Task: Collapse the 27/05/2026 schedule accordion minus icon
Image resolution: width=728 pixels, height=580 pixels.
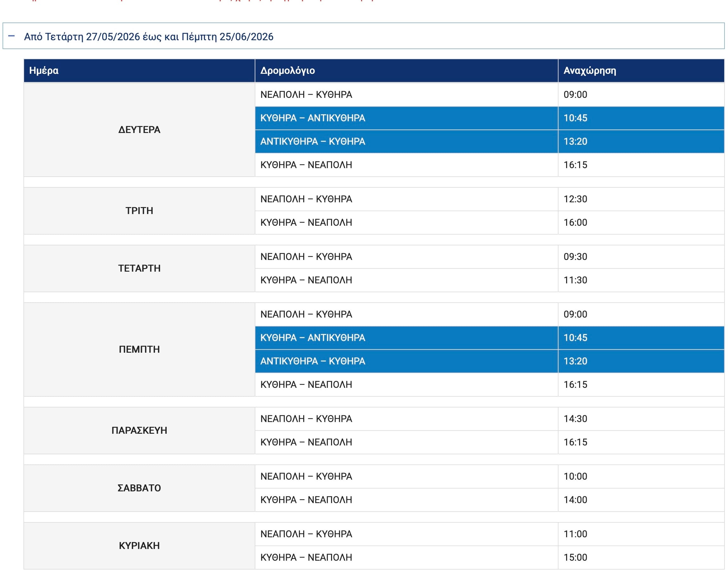Action: click(11, 36)
